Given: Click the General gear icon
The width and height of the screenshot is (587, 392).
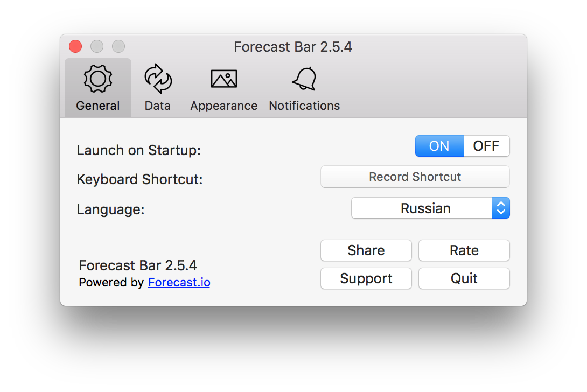Looking at the screenshot, I should pyautogui.click(x=97, y=79).
